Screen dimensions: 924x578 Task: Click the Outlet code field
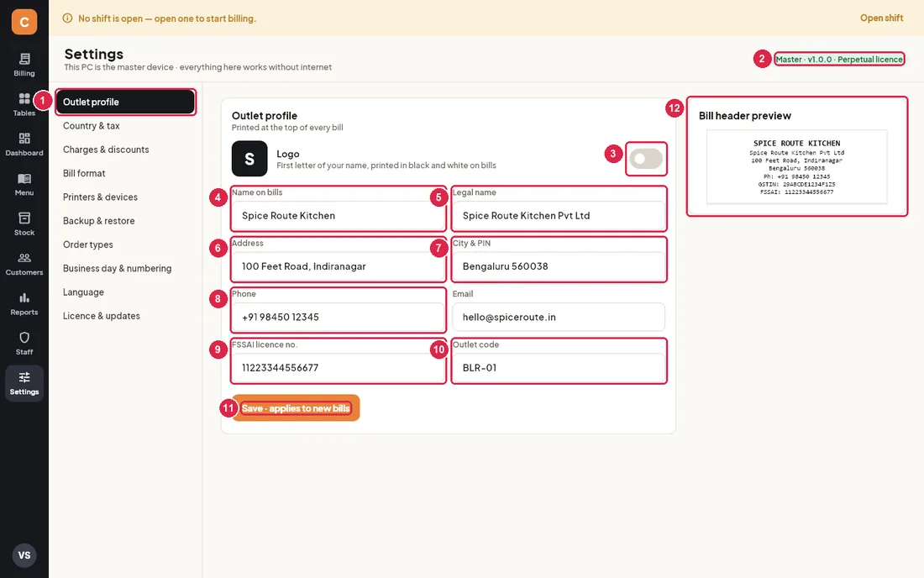[x=559, y=368]
